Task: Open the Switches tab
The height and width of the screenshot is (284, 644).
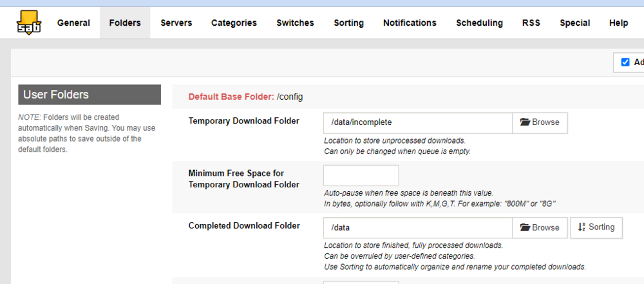Action: point(296,23)
